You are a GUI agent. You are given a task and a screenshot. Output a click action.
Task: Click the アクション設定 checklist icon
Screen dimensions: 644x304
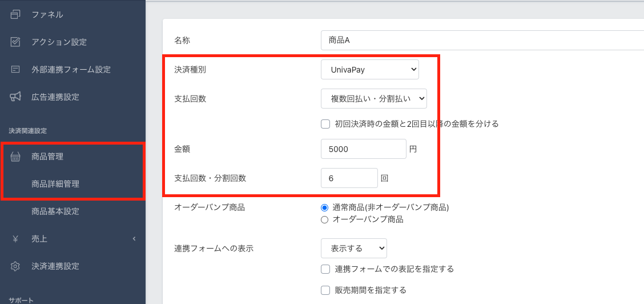click(x=15, y=42)
